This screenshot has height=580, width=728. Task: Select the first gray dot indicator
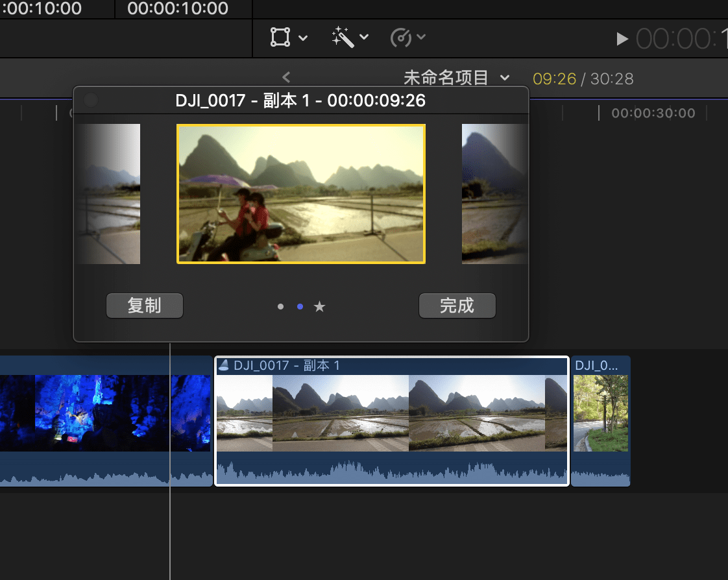(x=280, y=307)
